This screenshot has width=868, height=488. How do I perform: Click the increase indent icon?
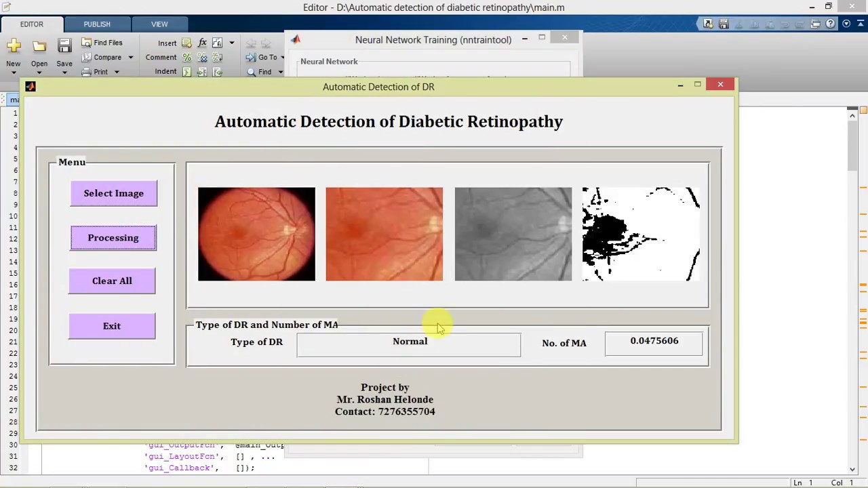202,72
